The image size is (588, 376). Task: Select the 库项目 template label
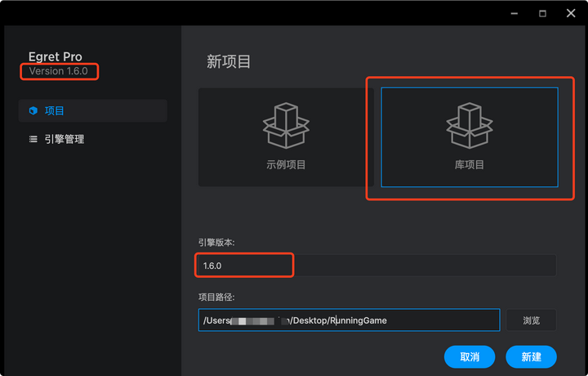pos(470,165)
